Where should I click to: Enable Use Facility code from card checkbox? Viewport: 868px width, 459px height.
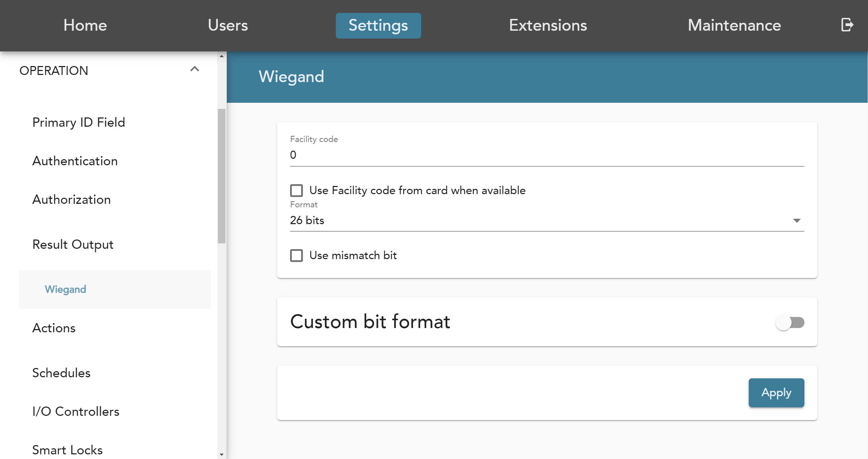click(296, 191)
